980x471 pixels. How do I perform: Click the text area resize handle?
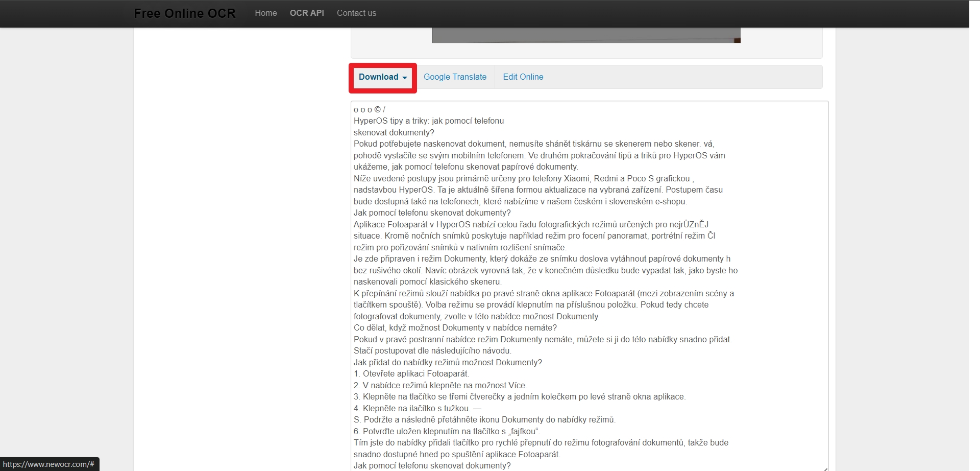(825, 468)
